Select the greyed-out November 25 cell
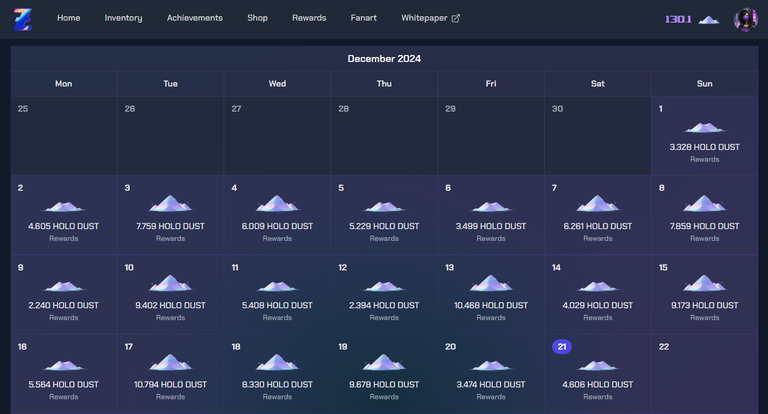Viewport: 768px width, 414px height. [x=64, y=136]
